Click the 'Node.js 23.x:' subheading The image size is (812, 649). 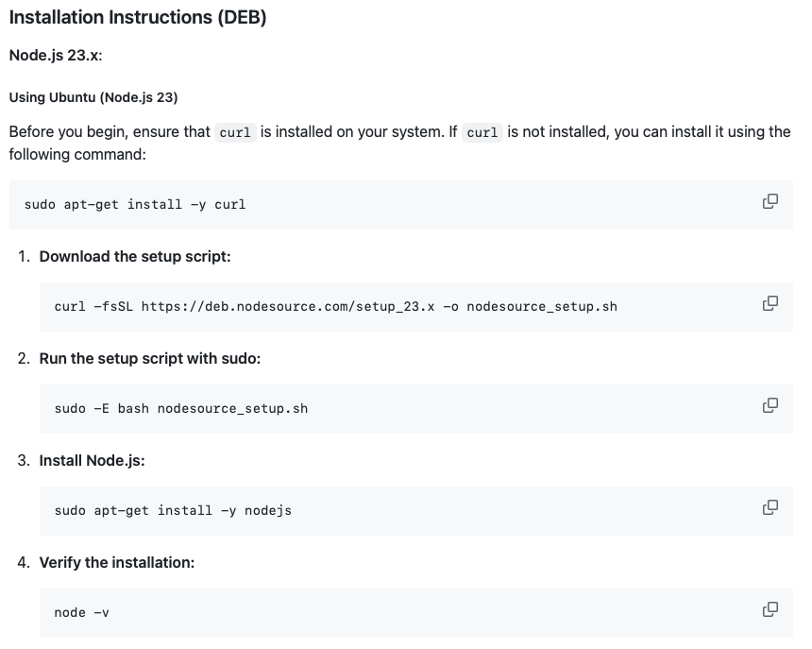(56, 56)
